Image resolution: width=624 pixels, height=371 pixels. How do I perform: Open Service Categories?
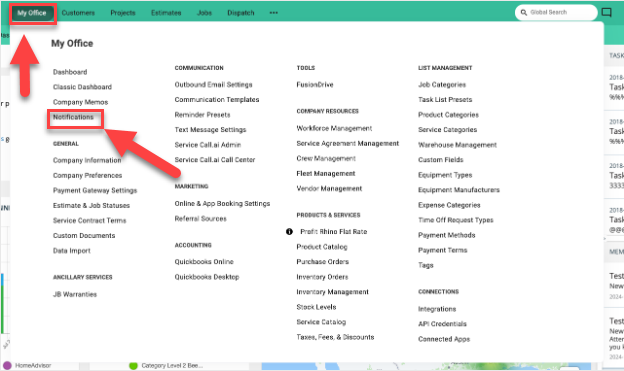click(x=447, y=130)
